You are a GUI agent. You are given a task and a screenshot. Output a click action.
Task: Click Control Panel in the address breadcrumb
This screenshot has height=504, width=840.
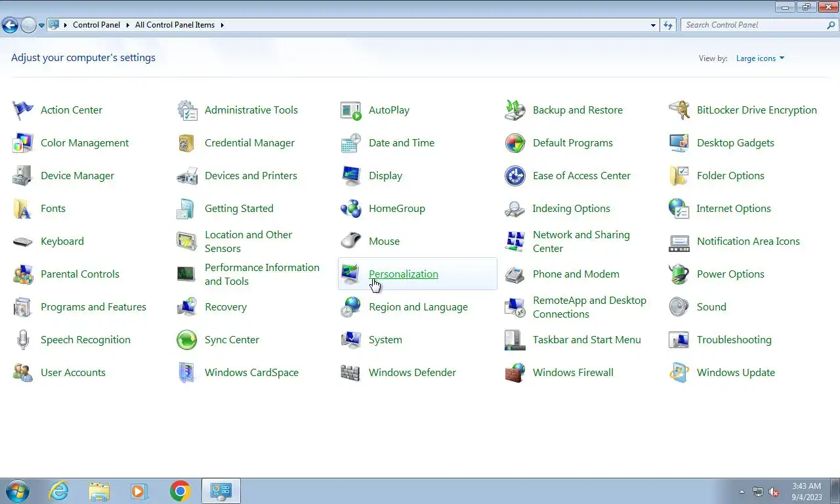coord(96,25)
